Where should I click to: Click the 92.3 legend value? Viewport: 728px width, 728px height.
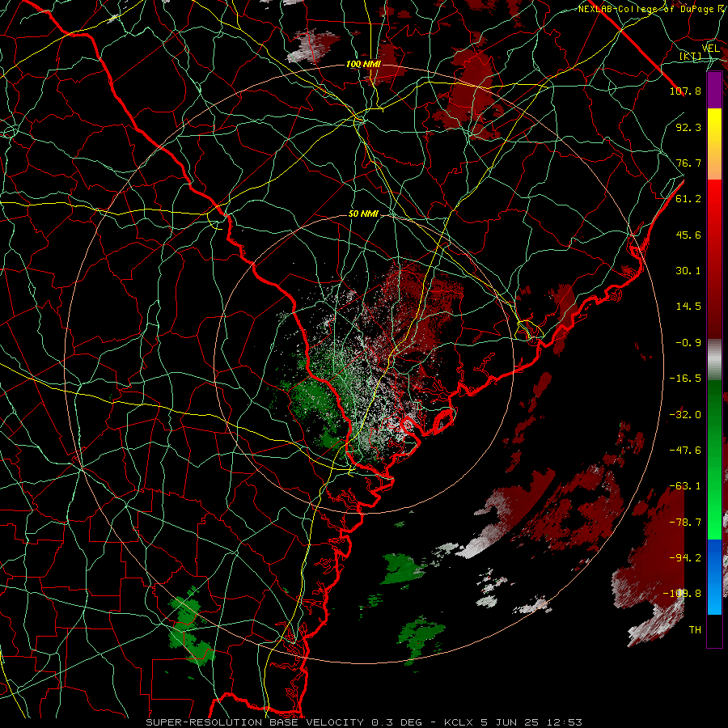pyautogui.click(x=688, y=127)
